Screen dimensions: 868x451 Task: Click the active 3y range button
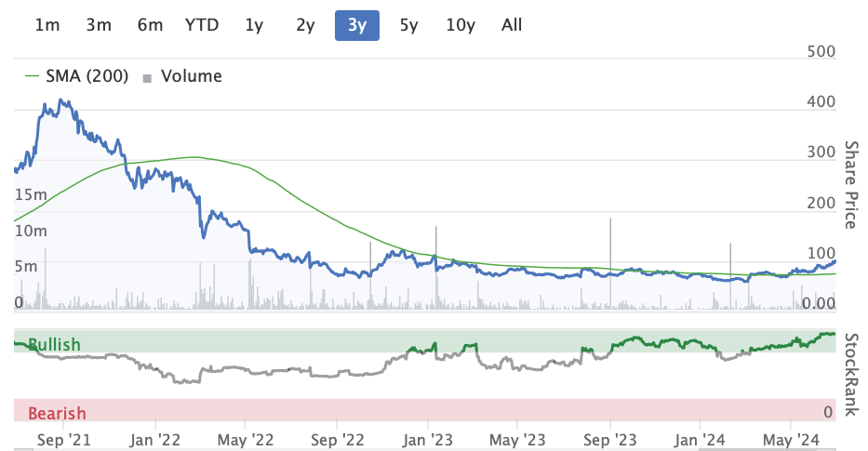(x=357, y=25)
